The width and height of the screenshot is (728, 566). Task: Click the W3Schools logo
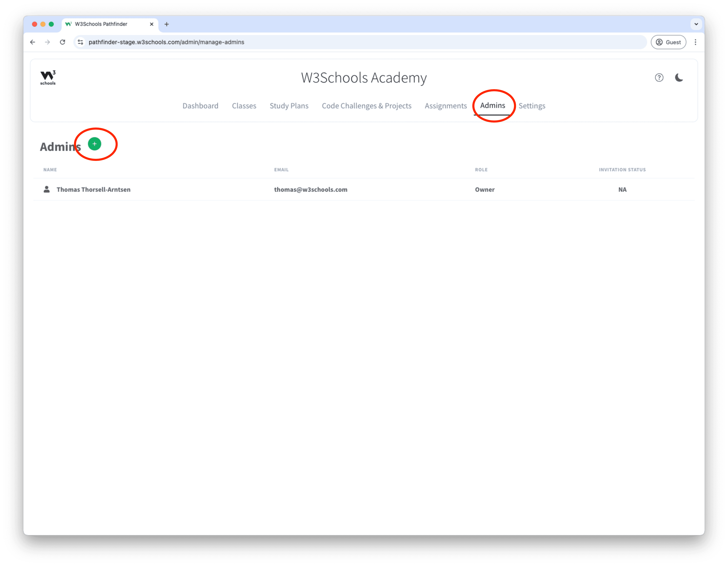[x=48, y=78]
